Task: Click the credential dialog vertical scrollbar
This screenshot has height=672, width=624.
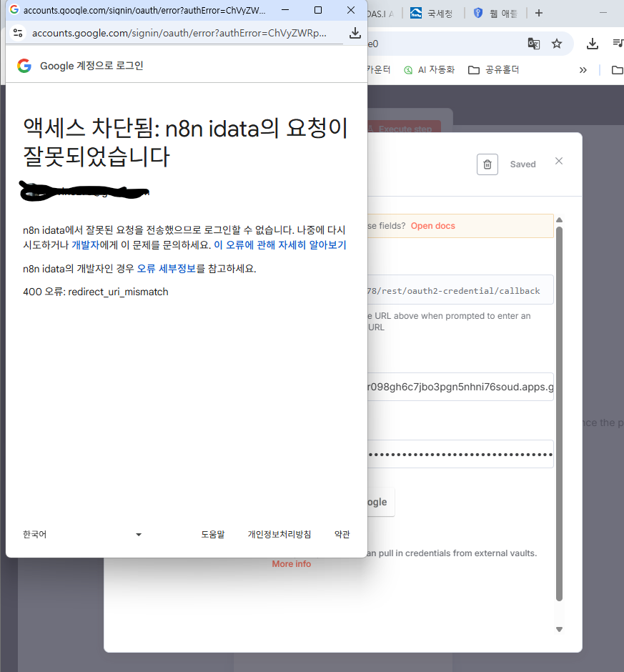Action: 559,414
